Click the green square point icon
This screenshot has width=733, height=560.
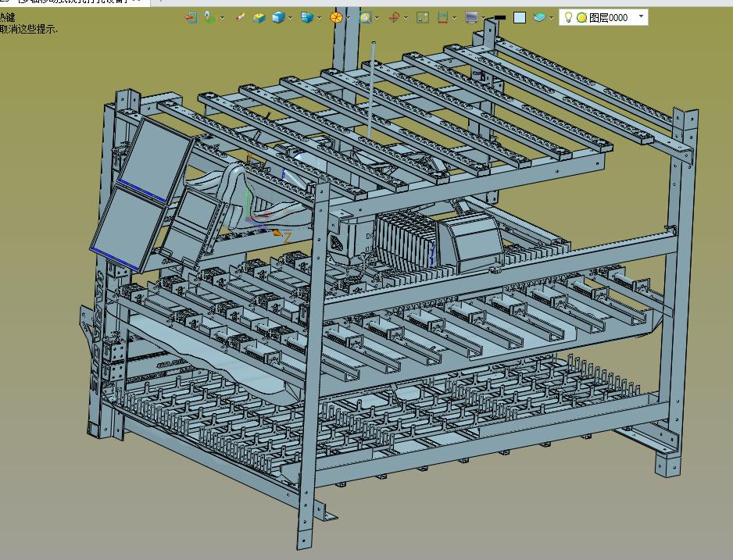(x=423, y=18)
